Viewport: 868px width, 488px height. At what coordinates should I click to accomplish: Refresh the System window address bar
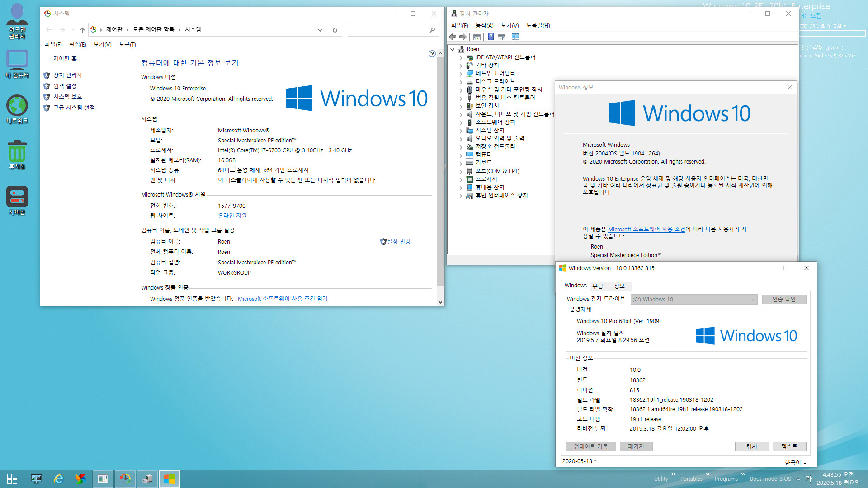tap(335, 30)
